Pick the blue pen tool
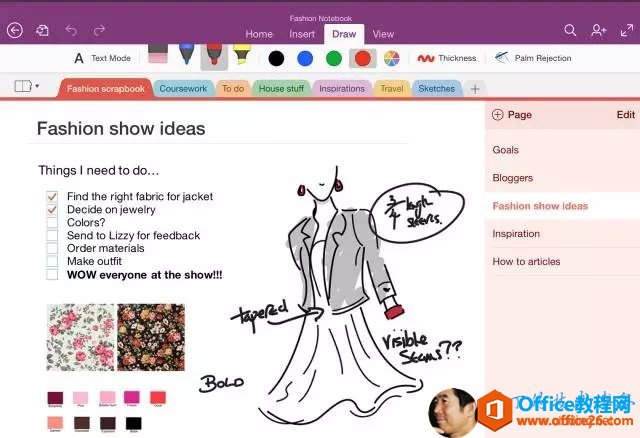 pyautogui.click(x=187, y=56)
